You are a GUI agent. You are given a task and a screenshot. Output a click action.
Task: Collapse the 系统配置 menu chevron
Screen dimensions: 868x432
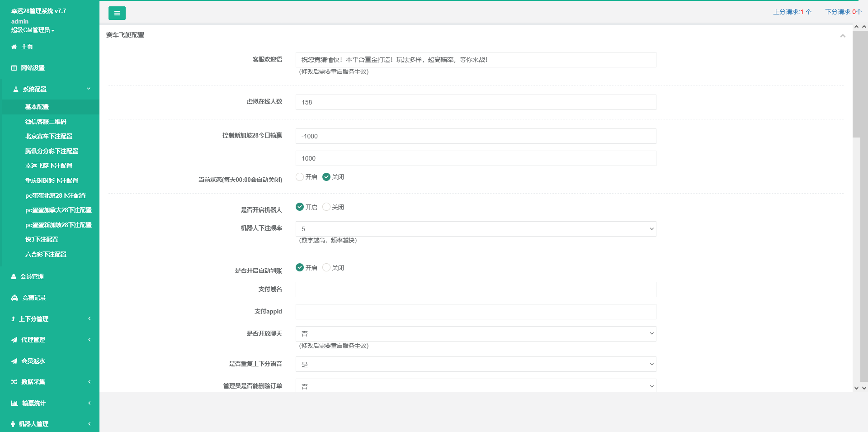point(89,89)
